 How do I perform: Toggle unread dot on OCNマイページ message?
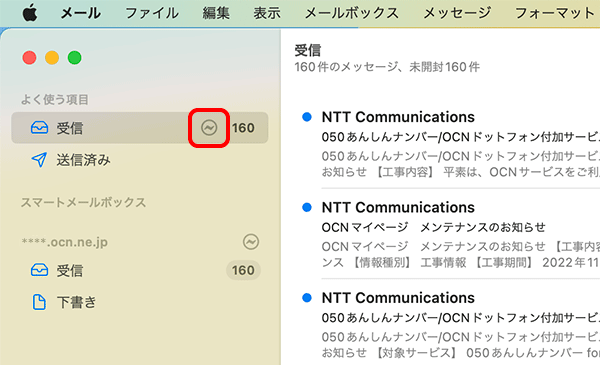click(307, 207)
